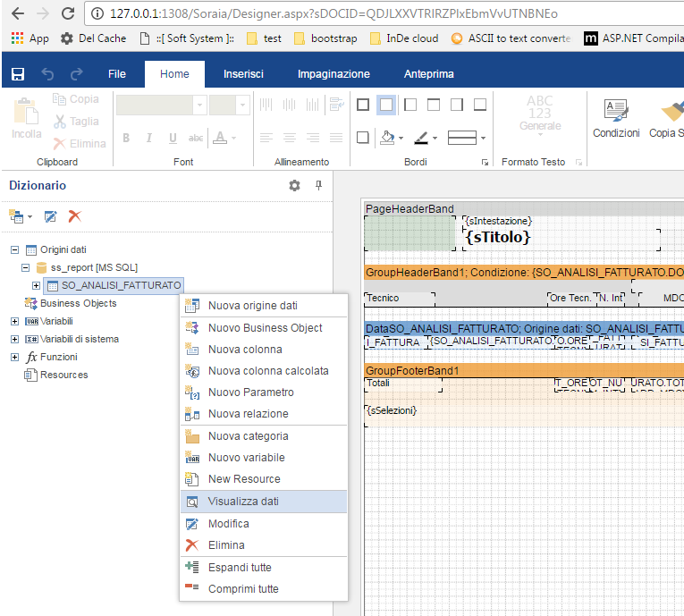Open Generale text format dropdown
The width and height of the screenshot is (684, 616).
(540, 115)
